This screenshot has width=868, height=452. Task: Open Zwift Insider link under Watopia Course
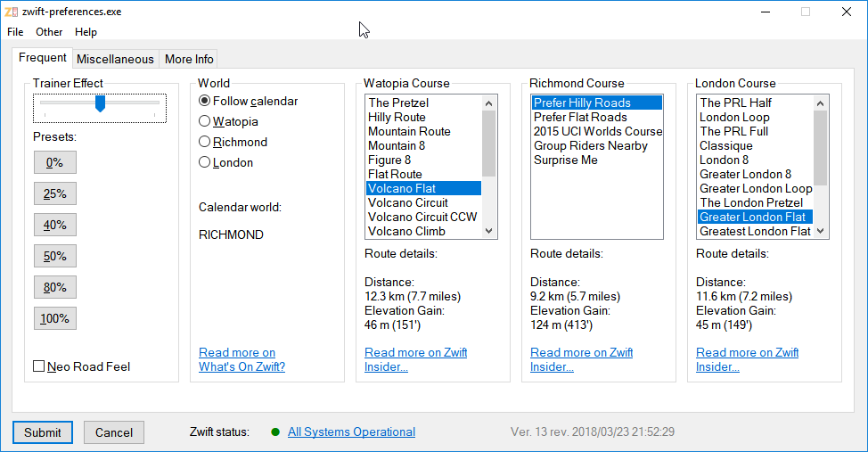pos(416,359)
